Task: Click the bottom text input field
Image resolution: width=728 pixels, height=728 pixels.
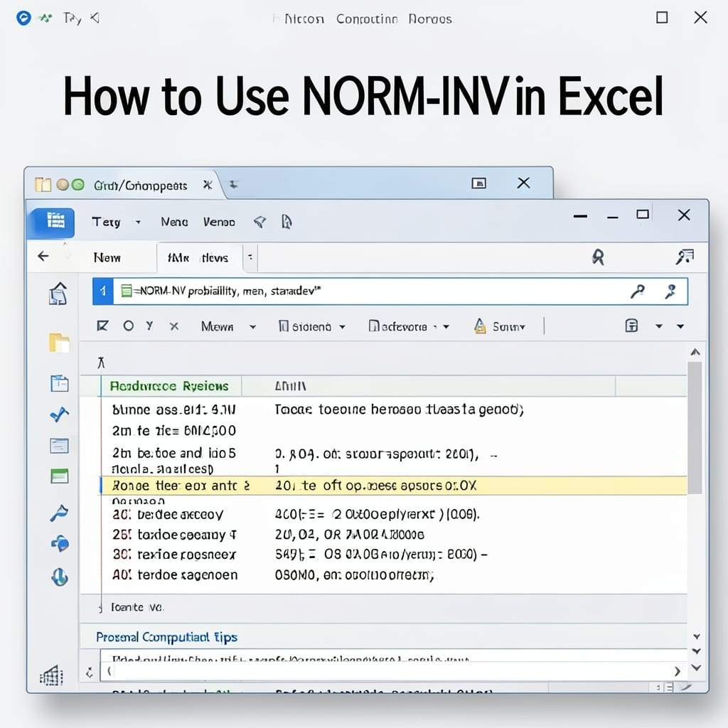Action: pos(394,671)
